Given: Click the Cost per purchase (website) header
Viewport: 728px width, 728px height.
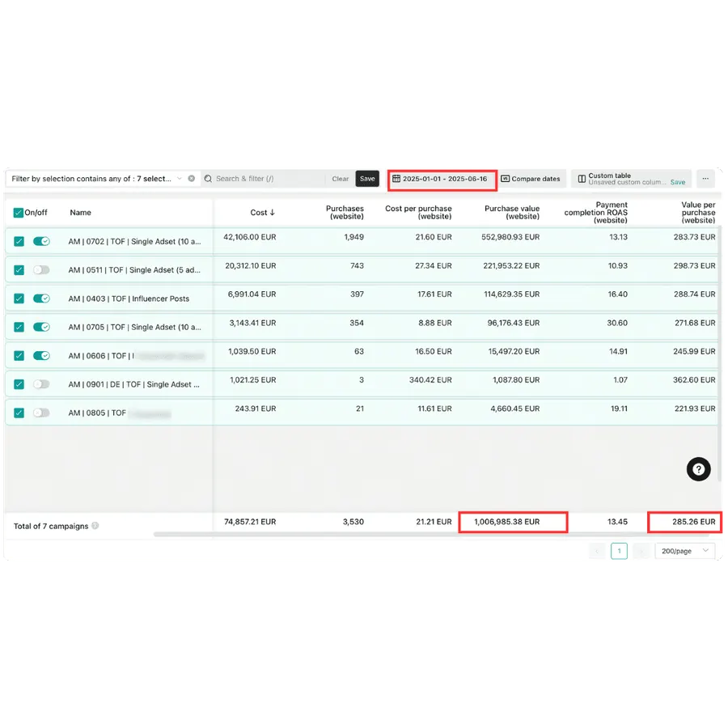Looking at the screenshot, I should [x=418, y=212].
